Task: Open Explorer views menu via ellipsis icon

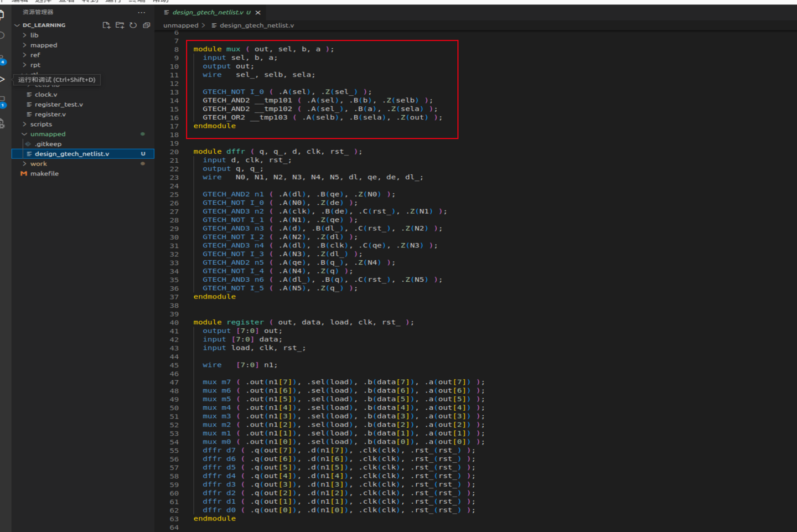Action: coord(141,12)
